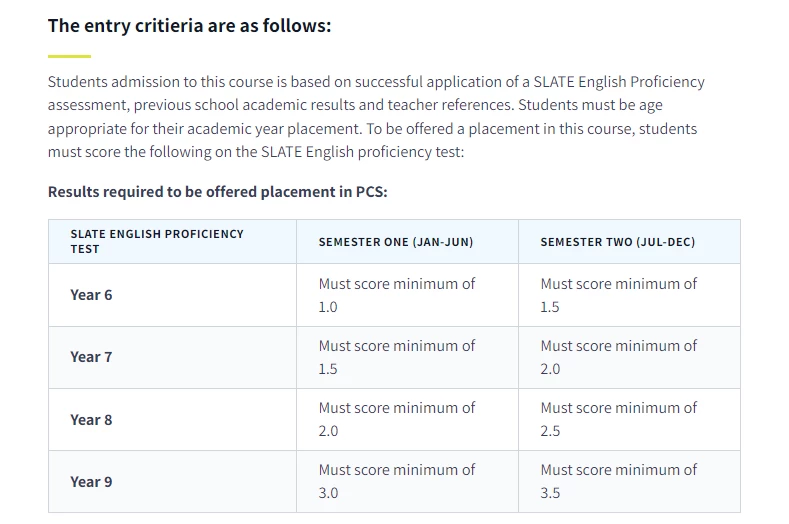Click the paragraph mentioning SLATE English Proficiency assessment
Viewport: 789px width, 524px height.
click(376, 117)
